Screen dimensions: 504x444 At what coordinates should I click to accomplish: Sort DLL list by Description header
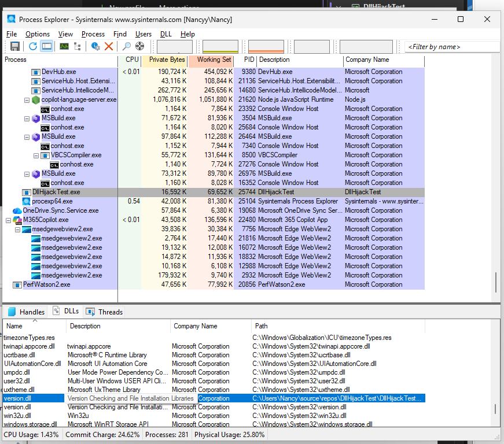pos(118,326)
